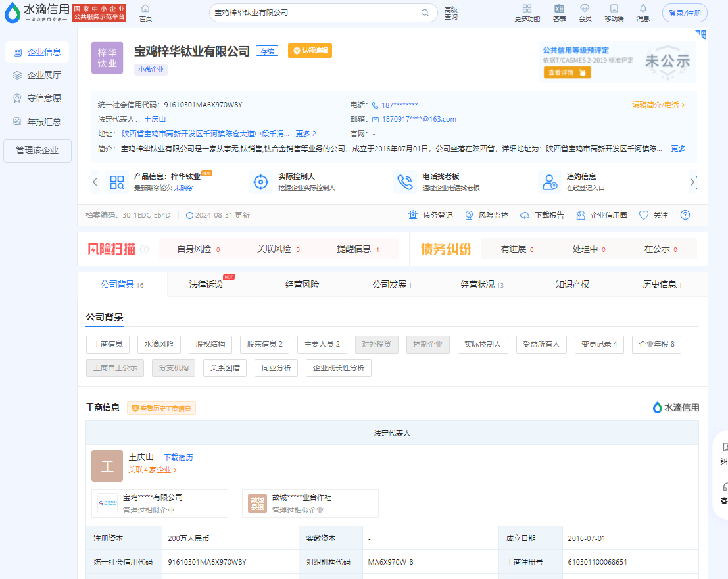
Task: Click the 企业成长性分析 button
Action: click(x=339, y=368)
